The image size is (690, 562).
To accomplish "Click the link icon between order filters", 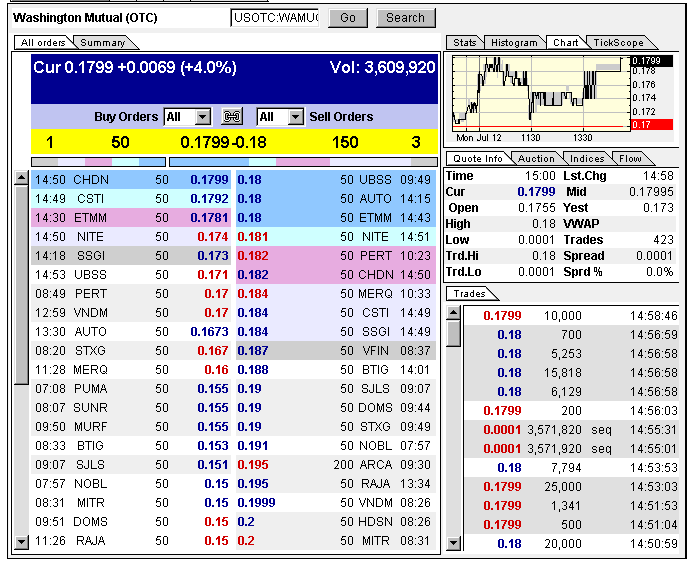I will coord(232,117).
